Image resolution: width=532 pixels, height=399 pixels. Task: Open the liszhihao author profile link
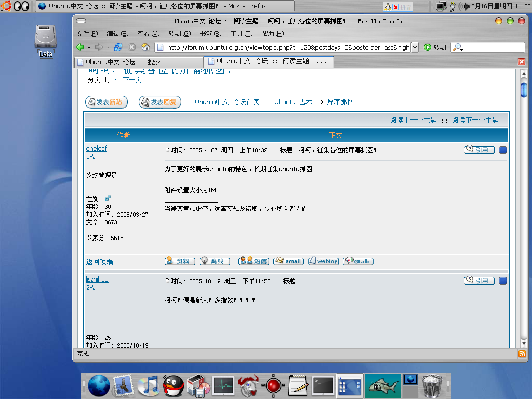click(x=97, y=279)
